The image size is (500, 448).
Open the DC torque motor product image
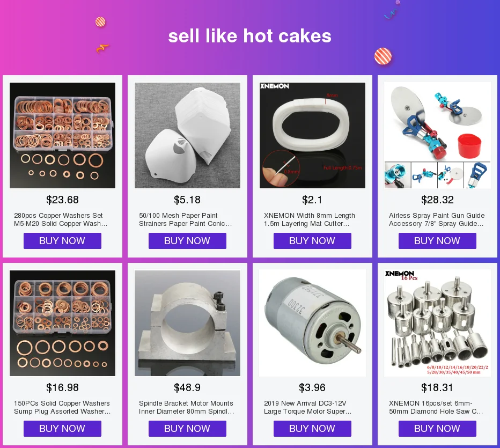(x=312, y=323)
